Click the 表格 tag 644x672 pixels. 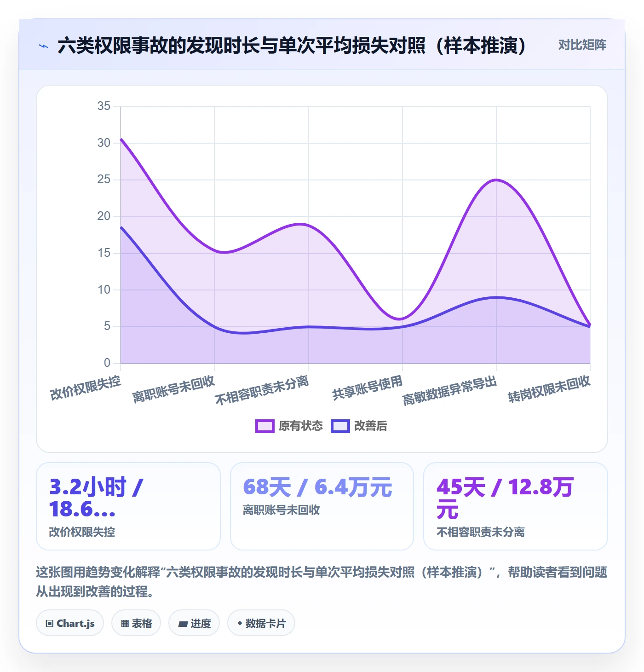click(136, 623)
